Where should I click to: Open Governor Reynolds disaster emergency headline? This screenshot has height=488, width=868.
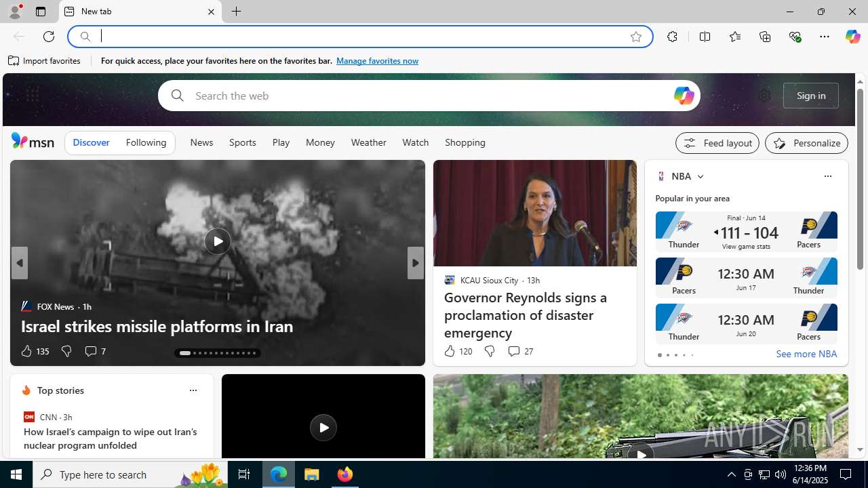point(526,315)
